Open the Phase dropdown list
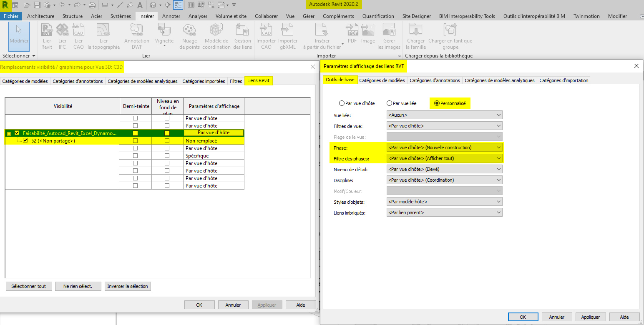The width and height of the screenshot is (644, 325). coord(444,147)
